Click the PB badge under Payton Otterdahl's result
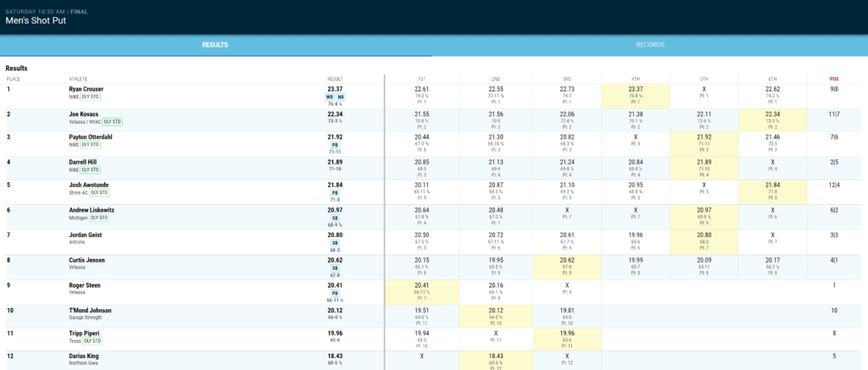This screenshot has height=370, width=868. pyautogui.click(x=335, y=144)
